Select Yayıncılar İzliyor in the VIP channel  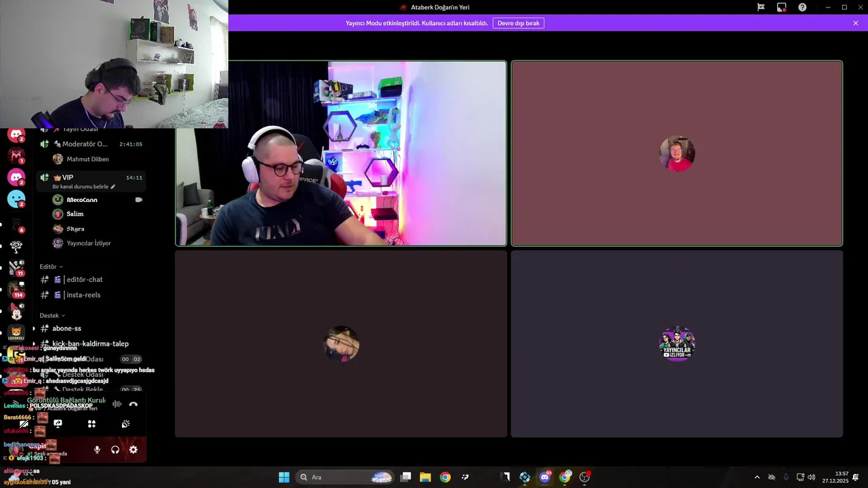pyautogui.click(x=89, y=243)
